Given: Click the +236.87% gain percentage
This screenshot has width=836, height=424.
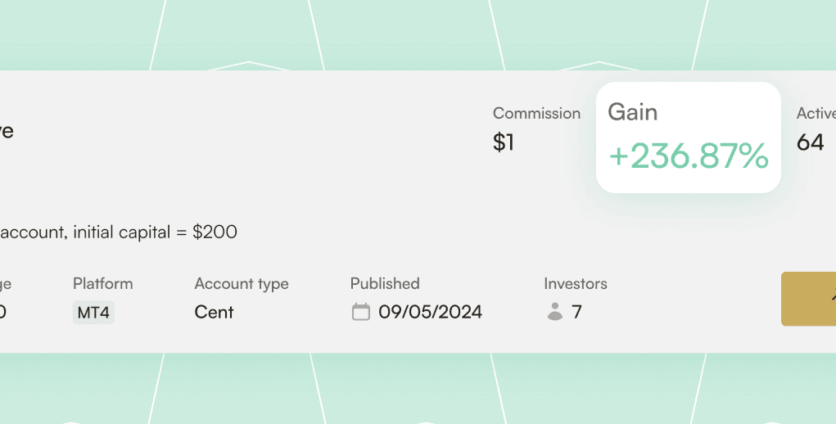Looking at the screenshot, I should tap(688, 157).
